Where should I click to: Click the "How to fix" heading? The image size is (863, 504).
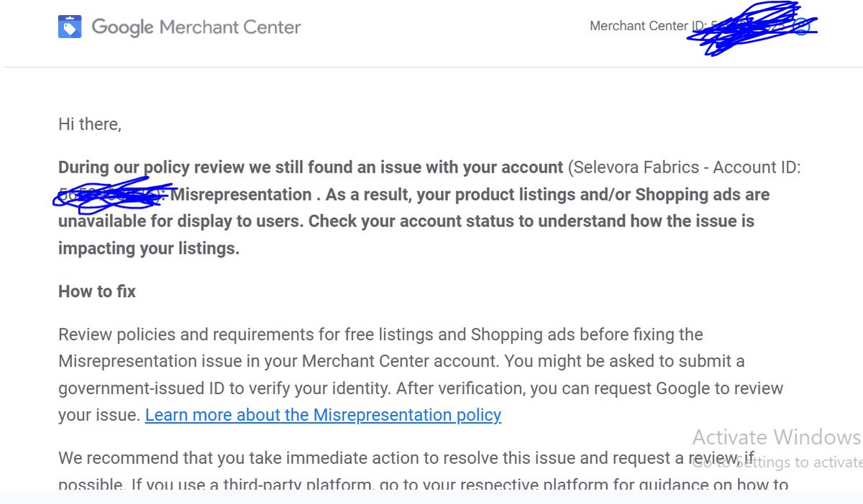point(97,291)
